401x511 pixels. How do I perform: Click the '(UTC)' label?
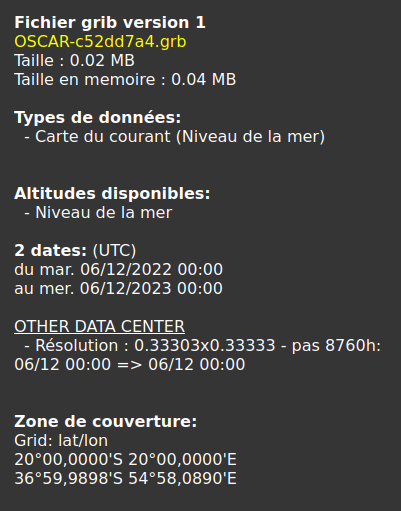tap(114, 251)
